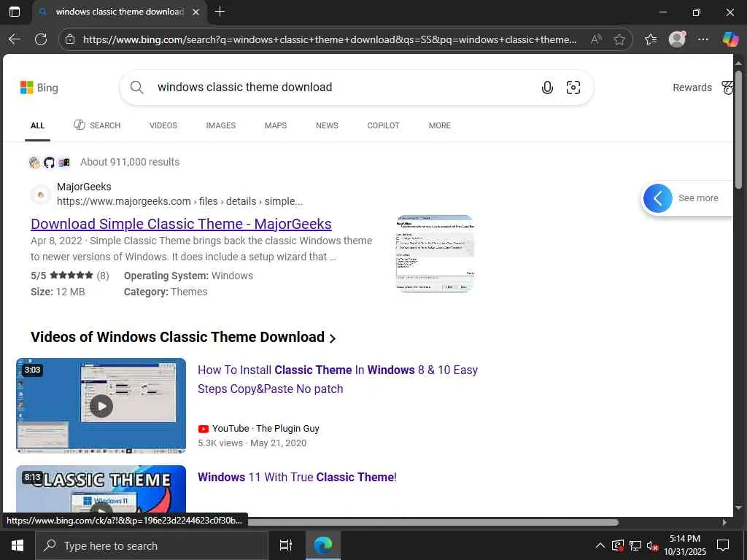Screen dimensions: 747x560
Task: Play the 3:03 Classic Theme install video
Action: point(101,405)
